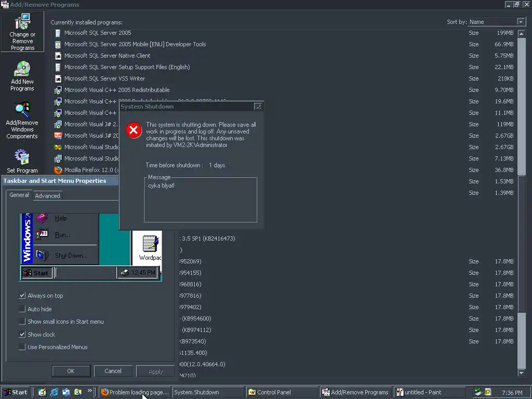The image size is (532, 399).
Task: Switch to Control Panel taskbar button
Action: 282,392
